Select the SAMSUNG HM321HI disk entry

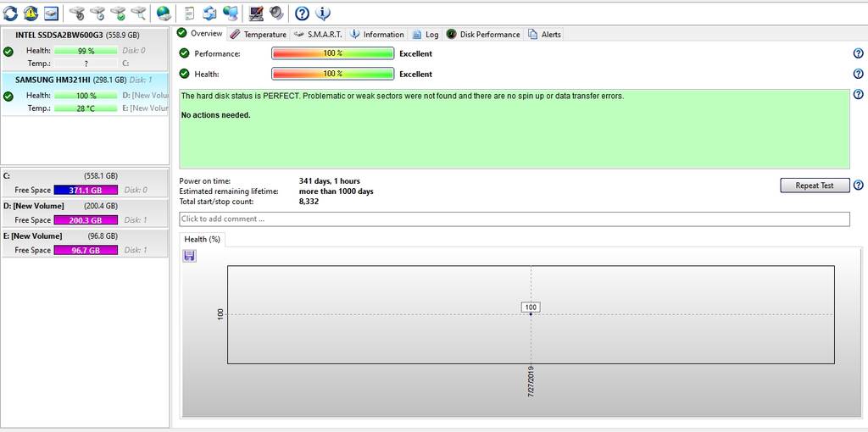[x=85, y=94]
